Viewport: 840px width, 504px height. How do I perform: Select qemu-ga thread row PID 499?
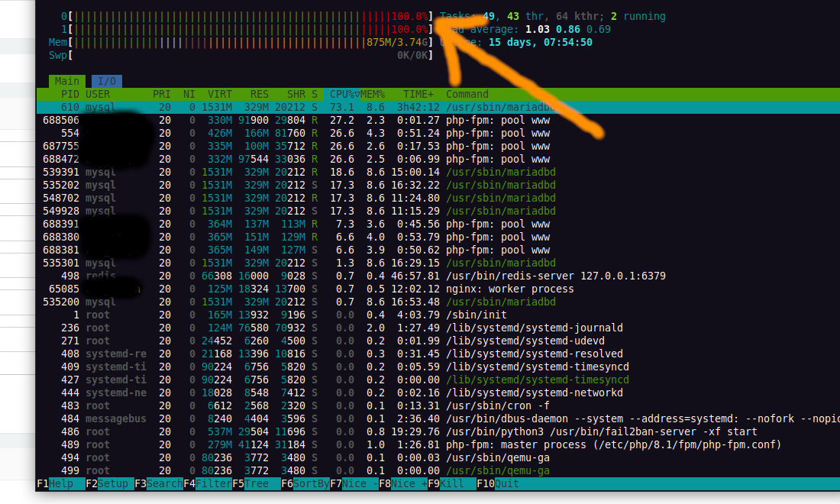[x=438, y=471]
